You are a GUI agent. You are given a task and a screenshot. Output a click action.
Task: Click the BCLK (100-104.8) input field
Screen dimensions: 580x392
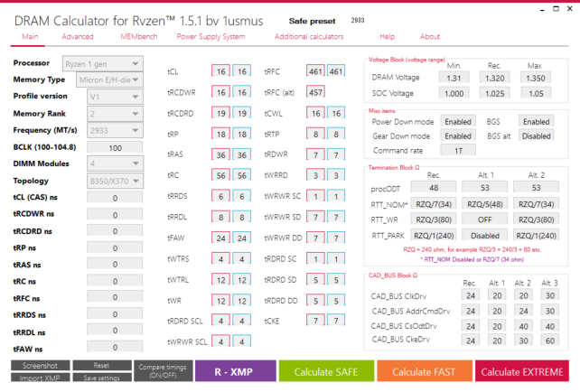point(115,147)
